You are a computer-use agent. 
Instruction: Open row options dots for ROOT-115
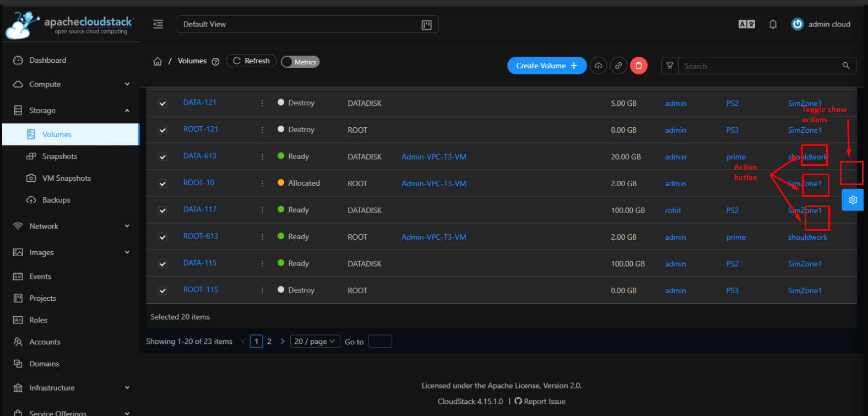tap(262, 290)
